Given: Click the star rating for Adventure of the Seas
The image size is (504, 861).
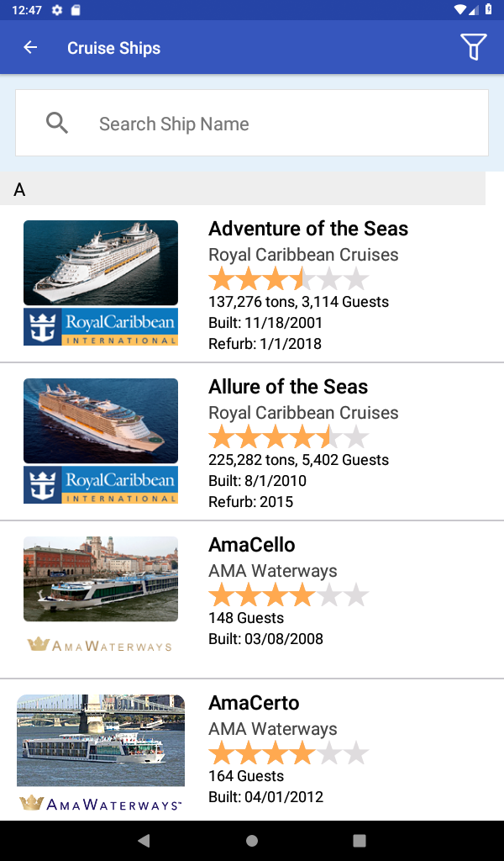Looking at the screenshot, I should (288, 278).
